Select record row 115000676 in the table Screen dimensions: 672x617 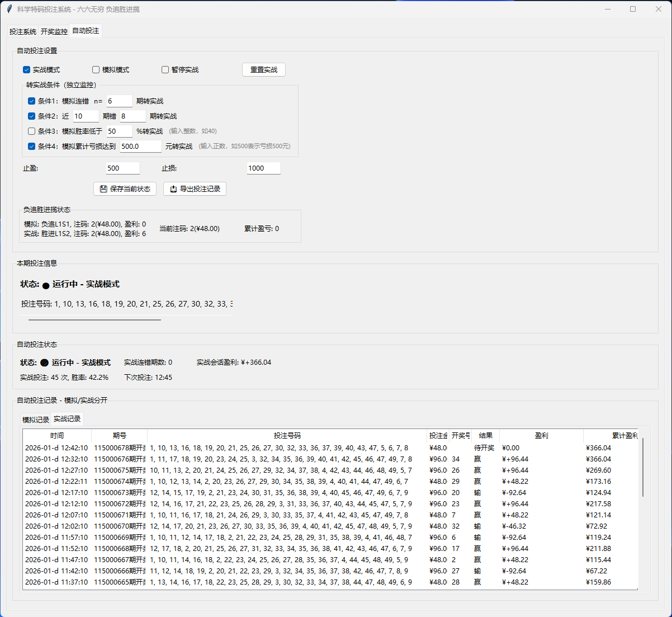[x=280, y=459]
